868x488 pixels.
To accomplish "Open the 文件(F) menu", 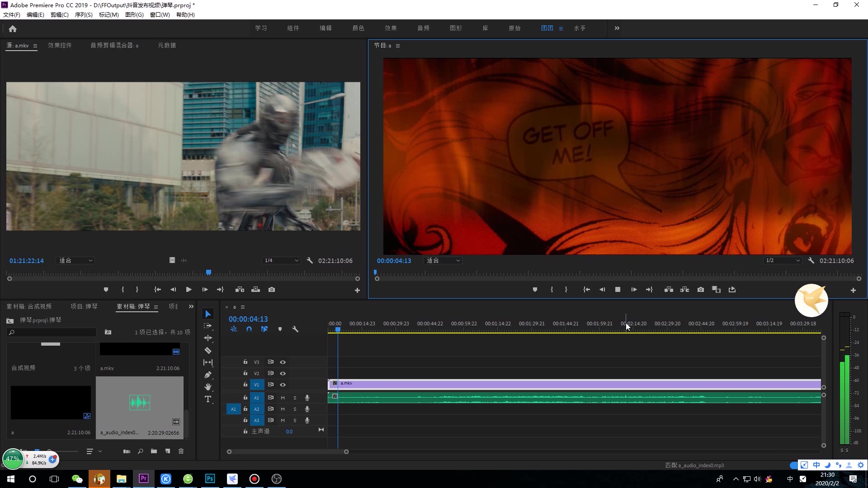I will (12, 15).
